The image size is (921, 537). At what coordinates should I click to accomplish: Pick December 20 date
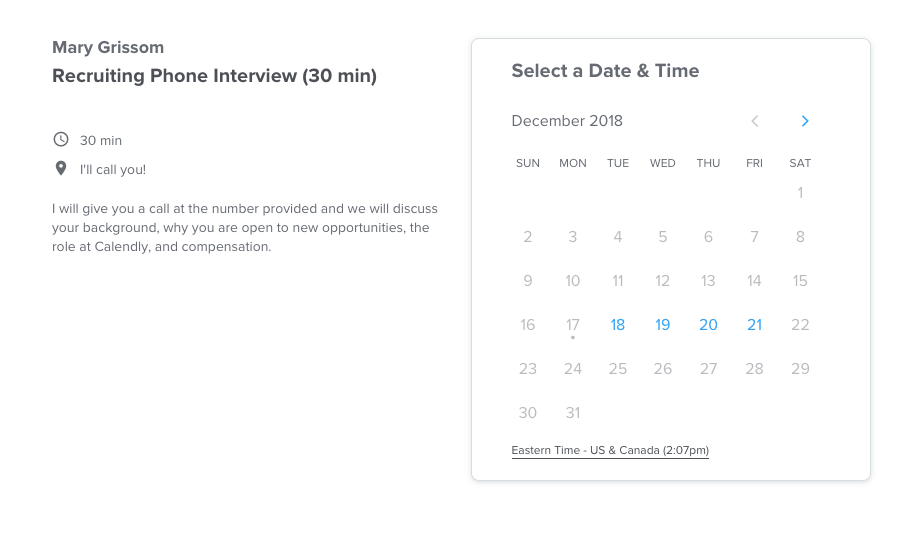(x=708, y=325)
